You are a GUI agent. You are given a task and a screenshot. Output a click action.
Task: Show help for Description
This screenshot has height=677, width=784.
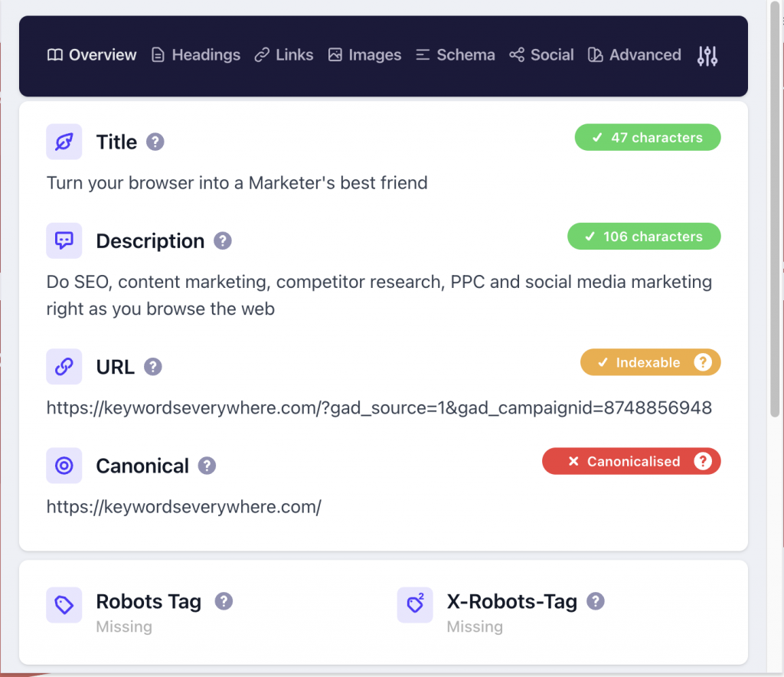[x=223, y=241]
